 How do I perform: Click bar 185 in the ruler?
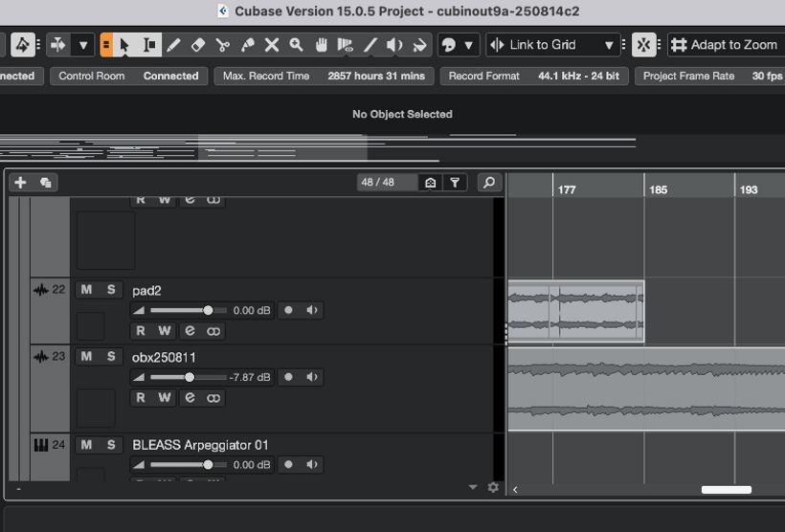(x=658, y=189)
